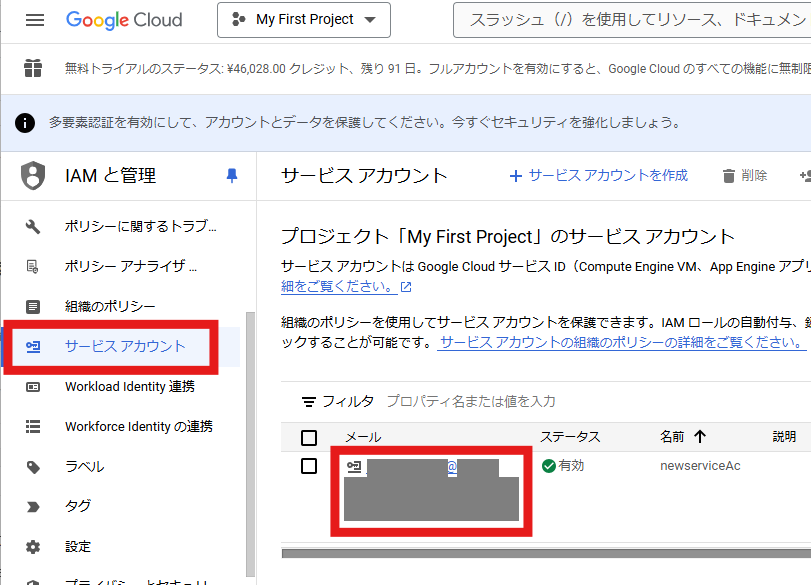Click the green 有効 status check icon

pyautogui.click(x=549, y=466)
